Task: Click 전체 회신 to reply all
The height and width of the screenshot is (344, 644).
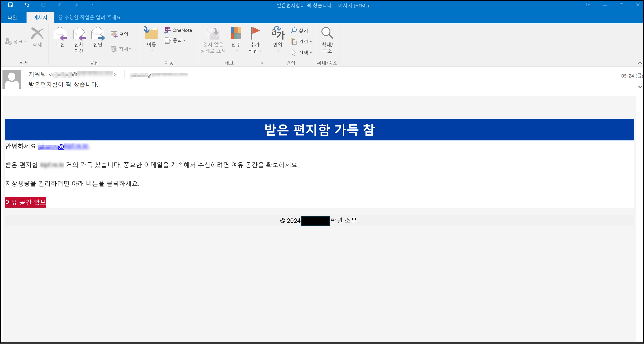Action: coord(79,40)
